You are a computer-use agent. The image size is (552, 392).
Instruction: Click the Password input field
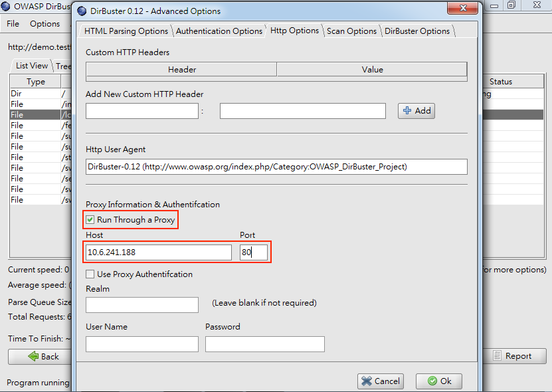[x=265, y=344]
